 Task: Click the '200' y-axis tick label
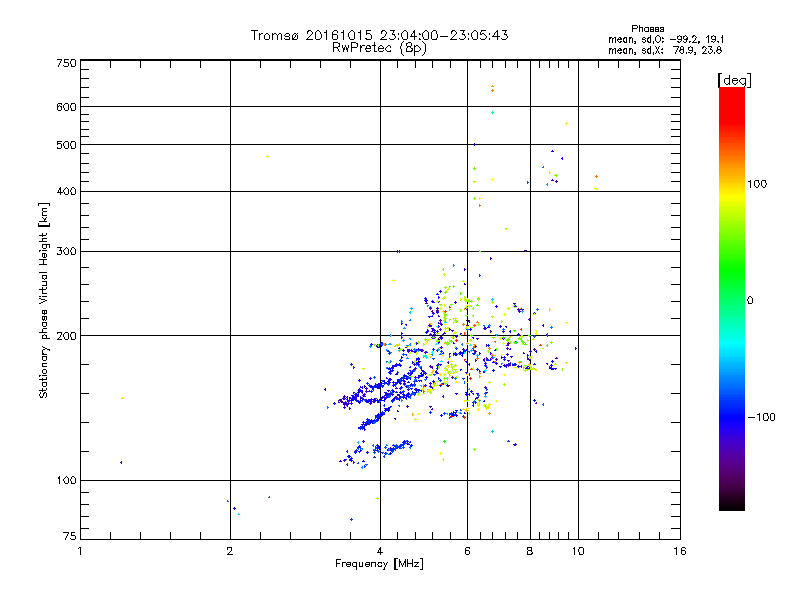point(66,336)
